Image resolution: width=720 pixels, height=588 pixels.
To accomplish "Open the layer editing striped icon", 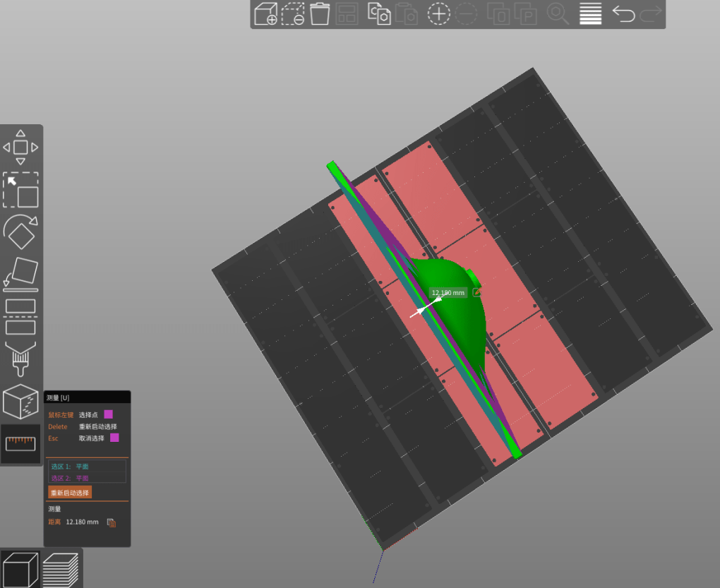I will click(590, 14).
